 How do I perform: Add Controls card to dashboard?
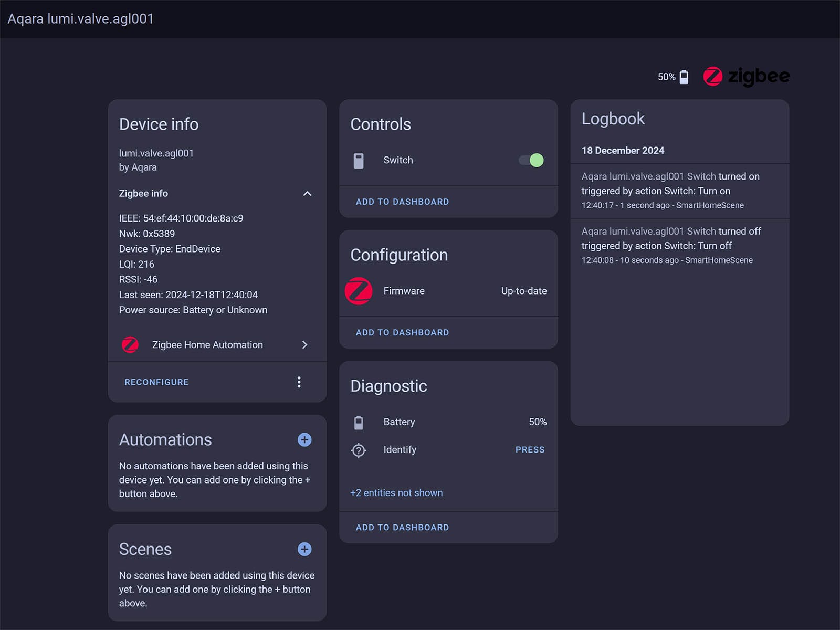[x=402, y=202]
